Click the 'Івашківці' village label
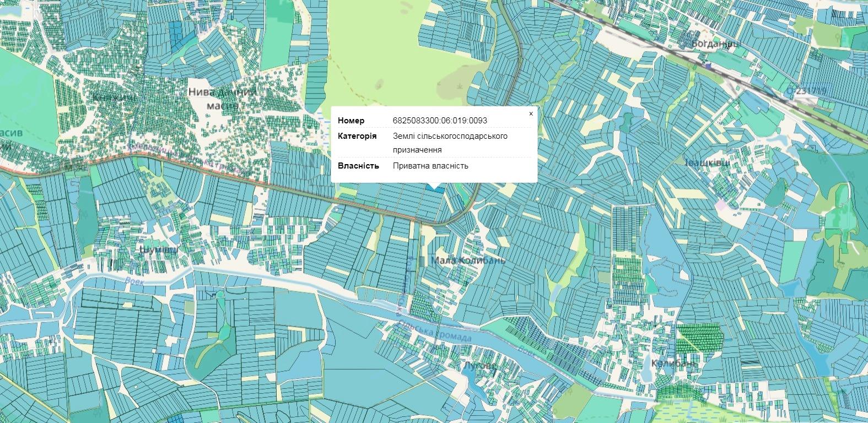The image size is (868, 423). point(707,163)
